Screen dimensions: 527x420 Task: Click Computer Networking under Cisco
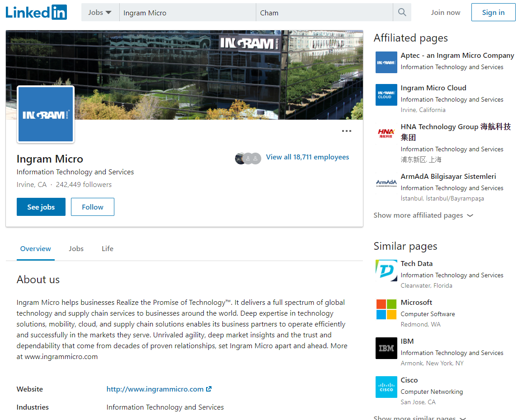432,392
